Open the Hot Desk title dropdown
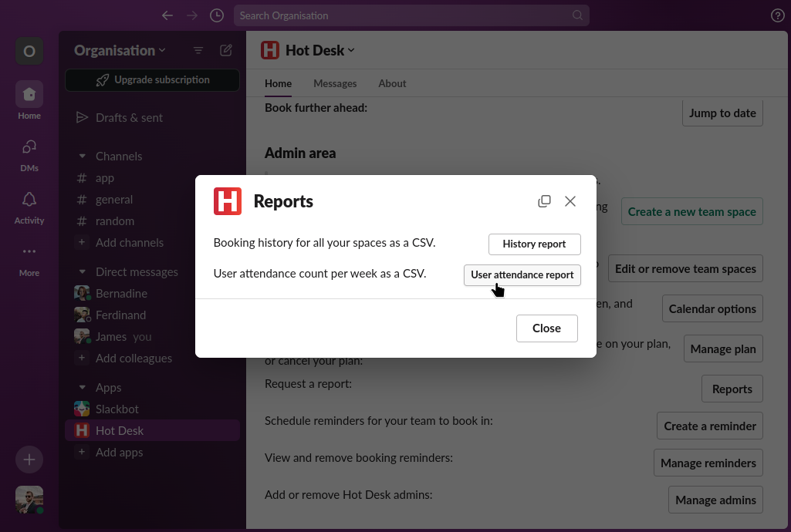791x532 pixels. (x=320, y=50)
